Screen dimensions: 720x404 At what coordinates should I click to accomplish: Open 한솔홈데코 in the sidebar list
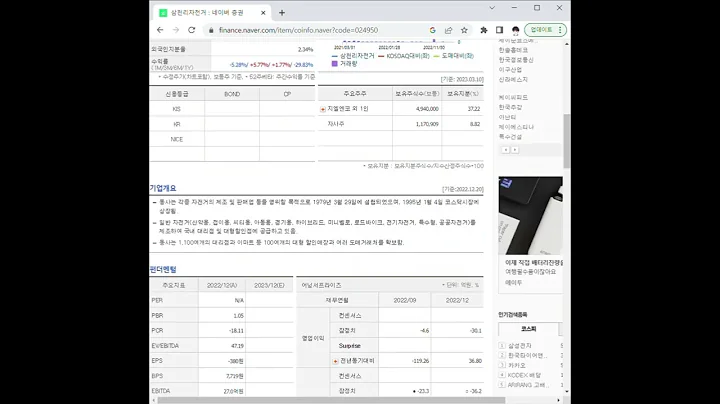513,50
